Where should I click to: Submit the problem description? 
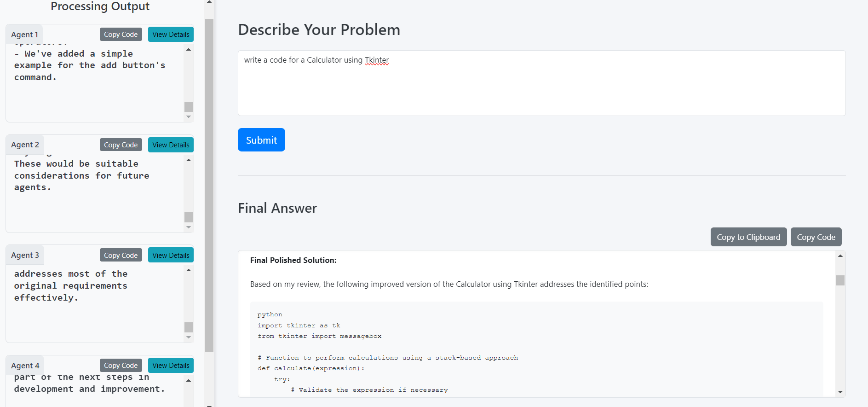tap(261, 140)
